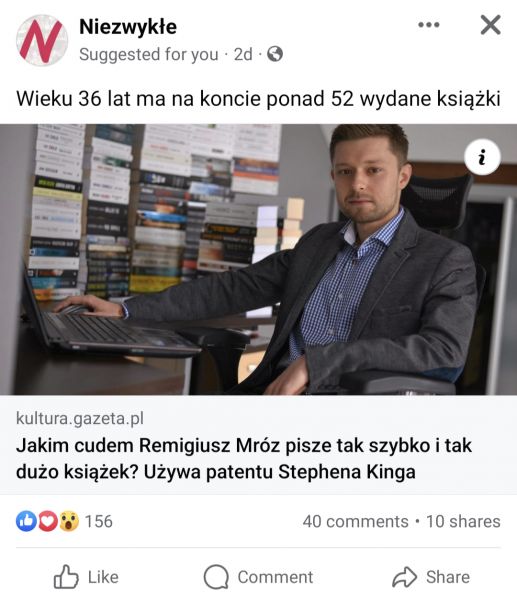Click the red heart reaction icon
Screen dimensions: 517x600
pyautogui.click(x=47, y=521)
